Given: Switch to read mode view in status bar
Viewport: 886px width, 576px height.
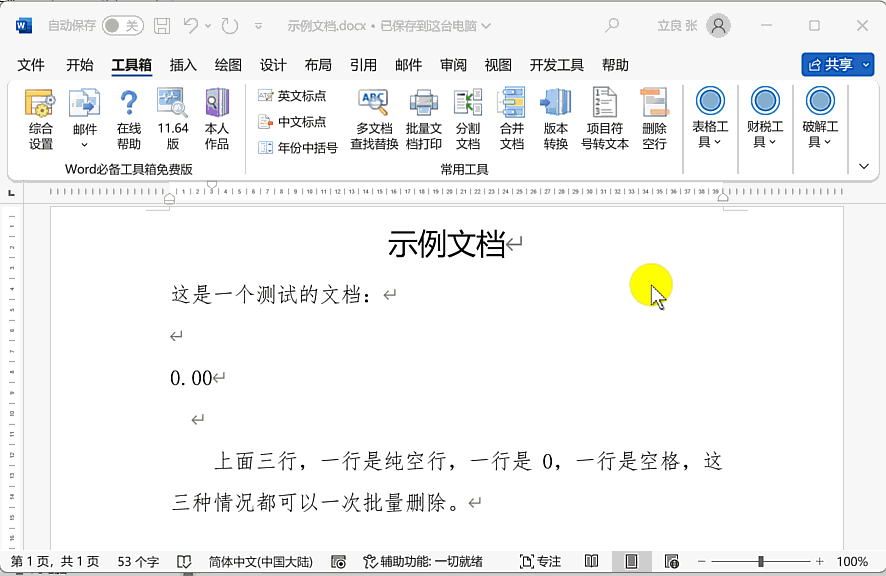Looking at the screenshot, I should [592, 561].
